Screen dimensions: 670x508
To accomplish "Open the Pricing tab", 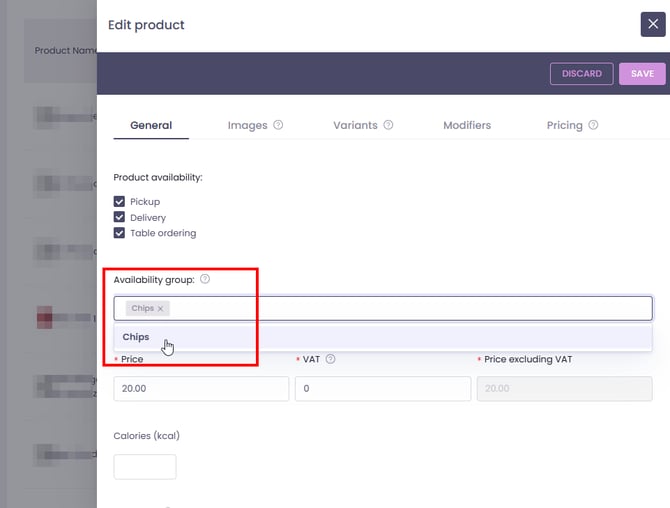I will (x=564, y=125).
